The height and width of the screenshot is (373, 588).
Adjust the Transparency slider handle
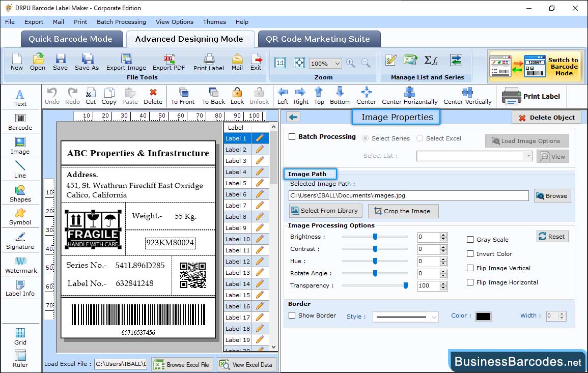(x=405, y=285)
